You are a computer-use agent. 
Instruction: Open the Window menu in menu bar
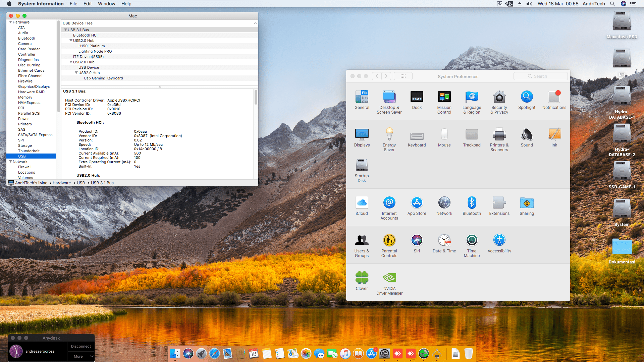106,4
